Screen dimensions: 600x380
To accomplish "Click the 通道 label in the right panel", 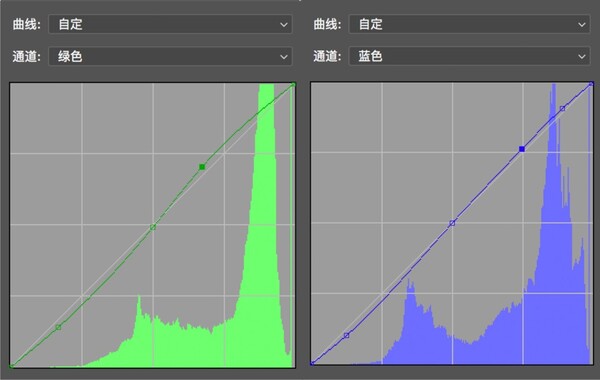I will pos(327,56).
